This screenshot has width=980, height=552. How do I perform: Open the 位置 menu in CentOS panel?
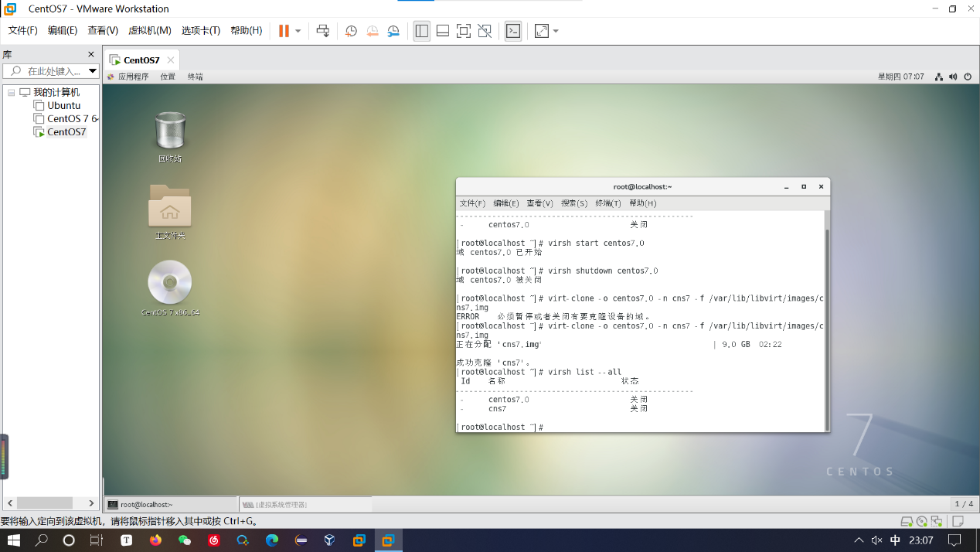[168, 77]
